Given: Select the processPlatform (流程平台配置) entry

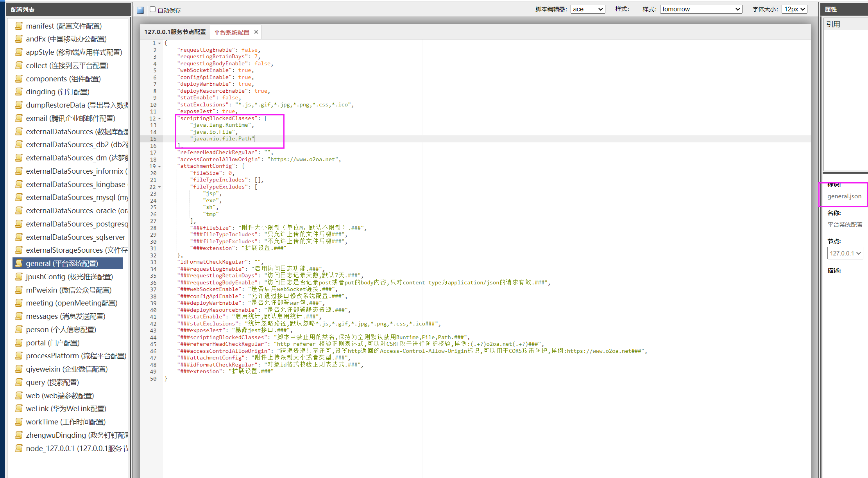Looking at the screenshot, I should click(76, 356).
